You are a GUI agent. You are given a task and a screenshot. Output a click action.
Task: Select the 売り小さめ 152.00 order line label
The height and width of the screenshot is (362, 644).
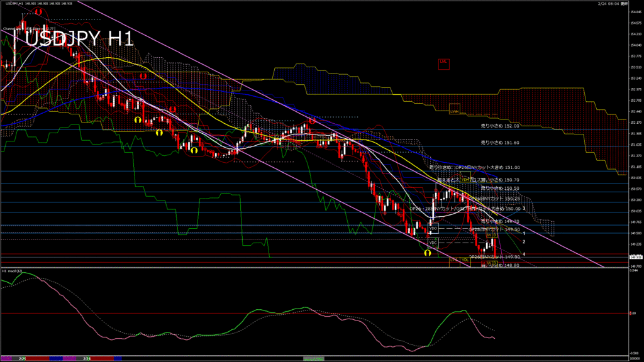tap(500, 126)
